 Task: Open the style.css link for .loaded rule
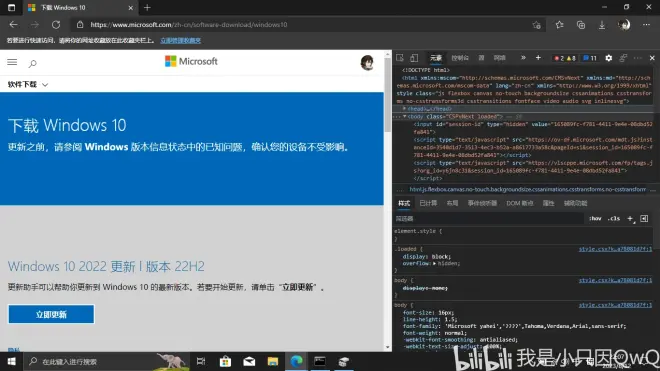615,249
